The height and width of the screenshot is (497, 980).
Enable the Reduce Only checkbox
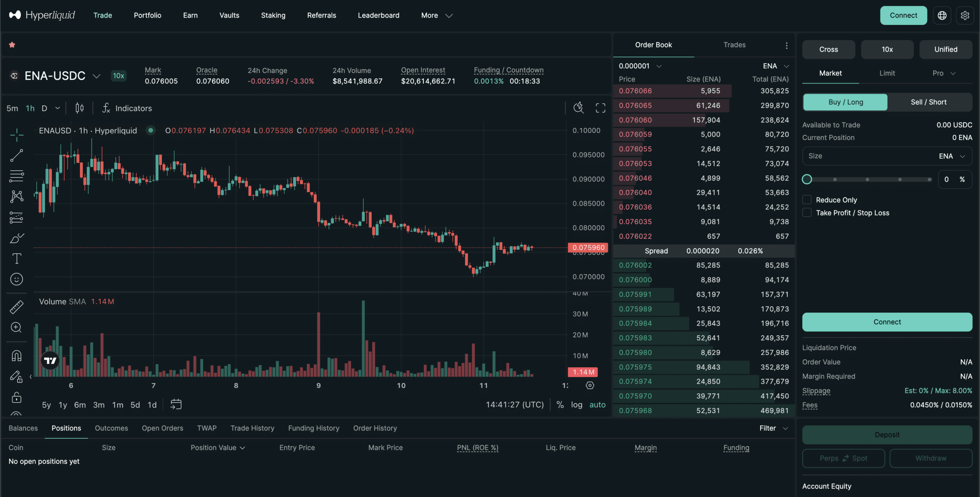(x=807, y=200)
